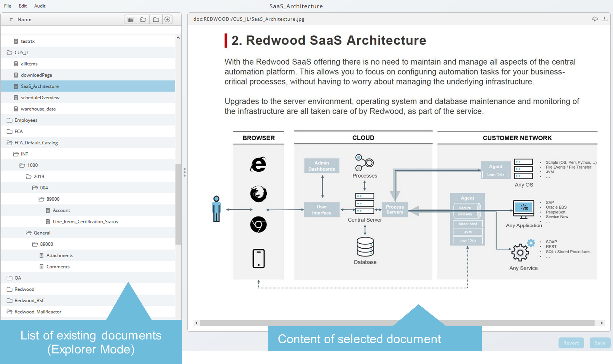Toggle sort order arrows next to Name
This screenshot has width=613, height=364.
click(11, 20)
